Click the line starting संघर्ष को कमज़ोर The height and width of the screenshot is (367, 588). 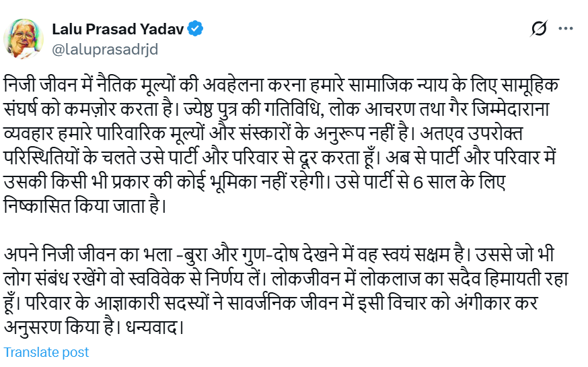coord(277,109)
